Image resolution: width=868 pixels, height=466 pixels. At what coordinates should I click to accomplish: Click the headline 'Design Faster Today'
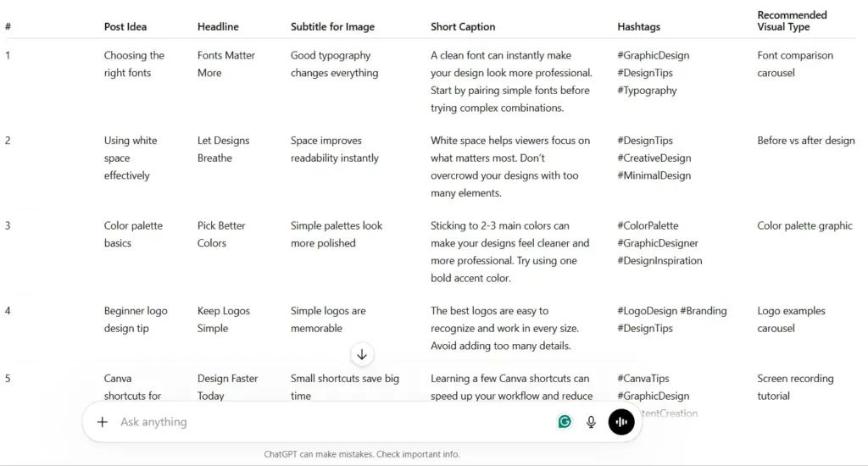227,387
